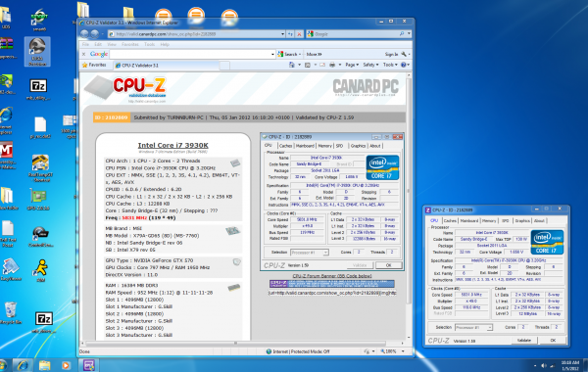Open the Favorites menu in IE menu bar
This screenshot has width=588, height=372.
coord(130,44)
